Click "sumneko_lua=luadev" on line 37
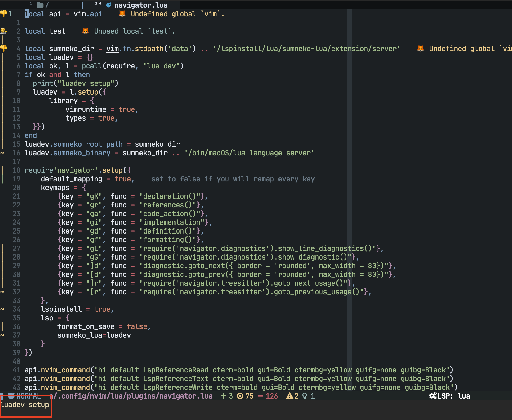 pos(94,335)
